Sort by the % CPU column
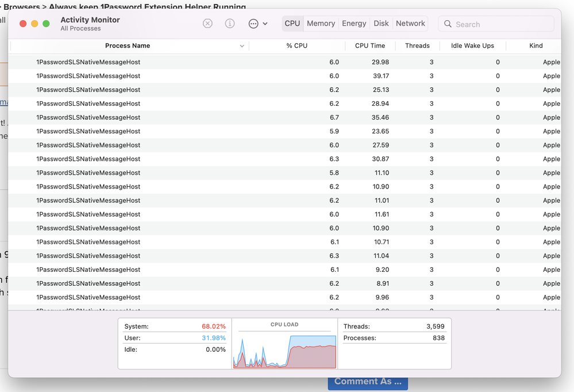Viewport: 574px width, 392px height. [296, 46]
